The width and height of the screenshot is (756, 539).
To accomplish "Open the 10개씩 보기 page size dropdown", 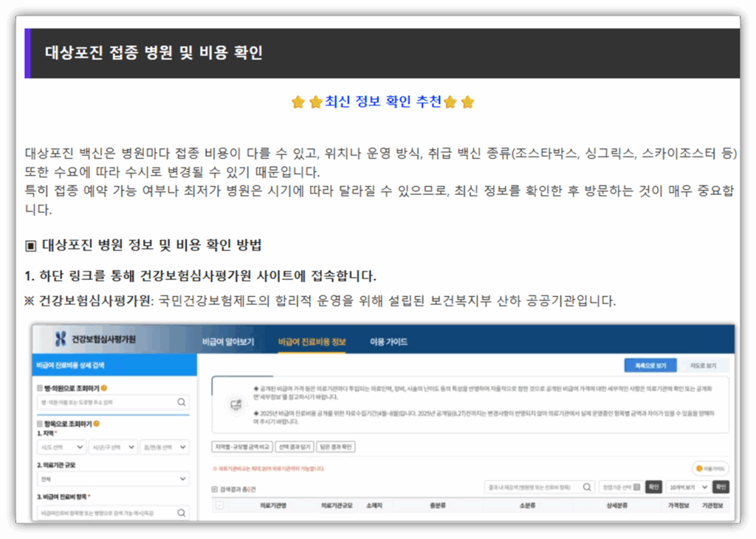I will click(689, 487).
